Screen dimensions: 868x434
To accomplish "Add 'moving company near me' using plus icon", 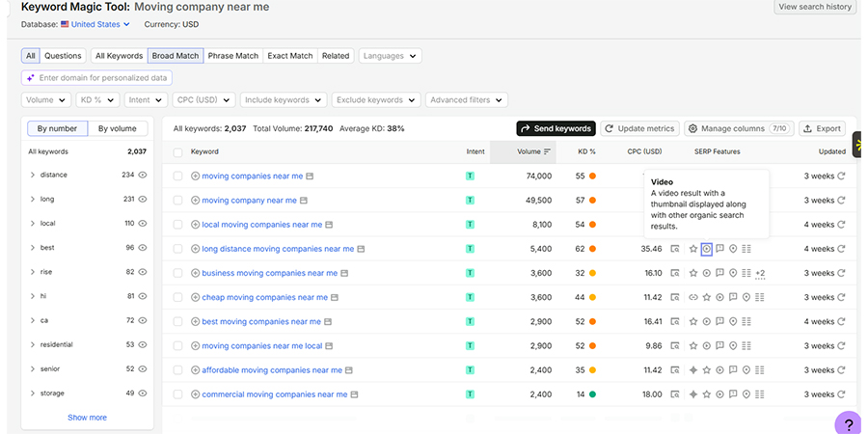I will (195, 201).
